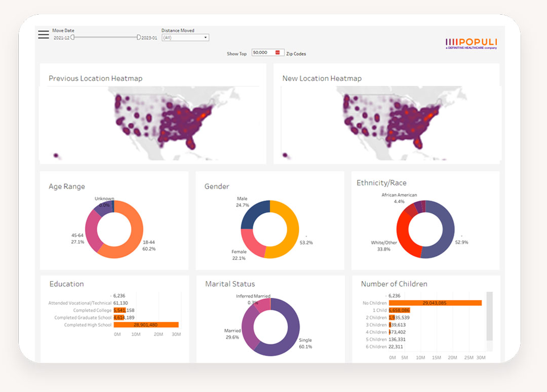Click the Completed Graduate School bar
547x392 pixels.
pyautogui.click(x=119, y=318)
